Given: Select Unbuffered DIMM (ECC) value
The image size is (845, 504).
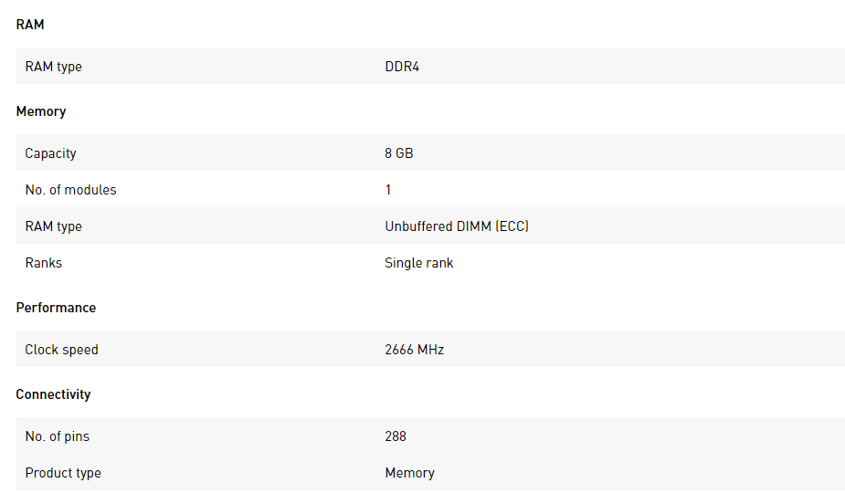Looking at the screenshot, I should pyautogui.click(x=457, y=226).
